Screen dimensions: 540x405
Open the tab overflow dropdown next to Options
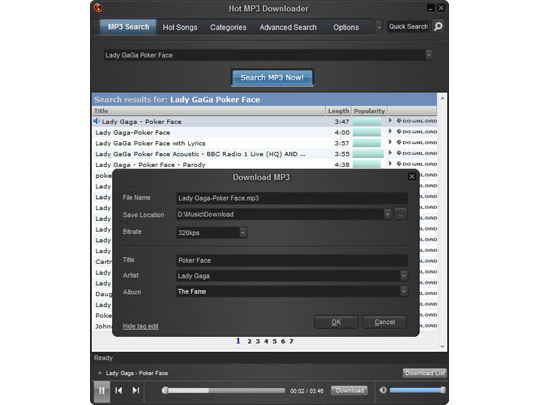[x=379, y=27]
